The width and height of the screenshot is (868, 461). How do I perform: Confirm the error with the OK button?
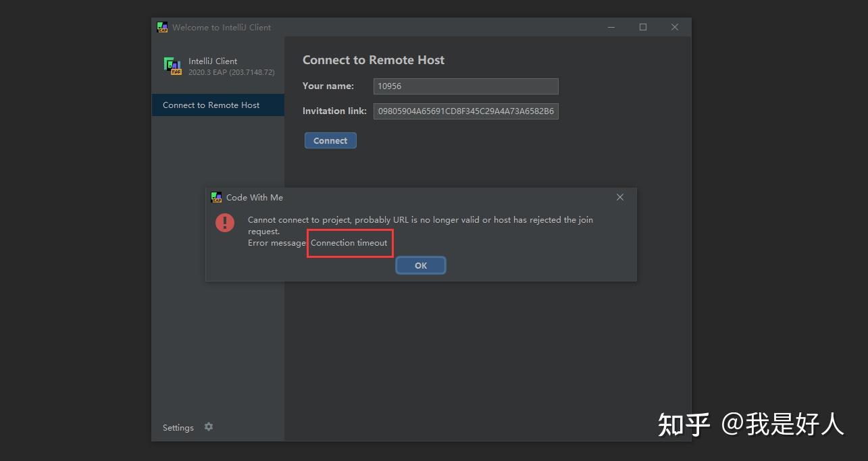421,265
